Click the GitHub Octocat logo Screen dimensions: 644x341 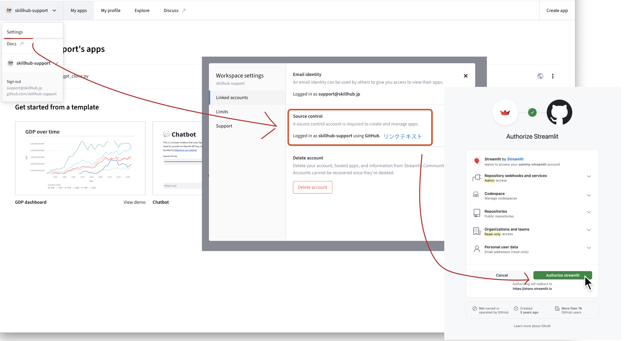[x=559, y=112]
